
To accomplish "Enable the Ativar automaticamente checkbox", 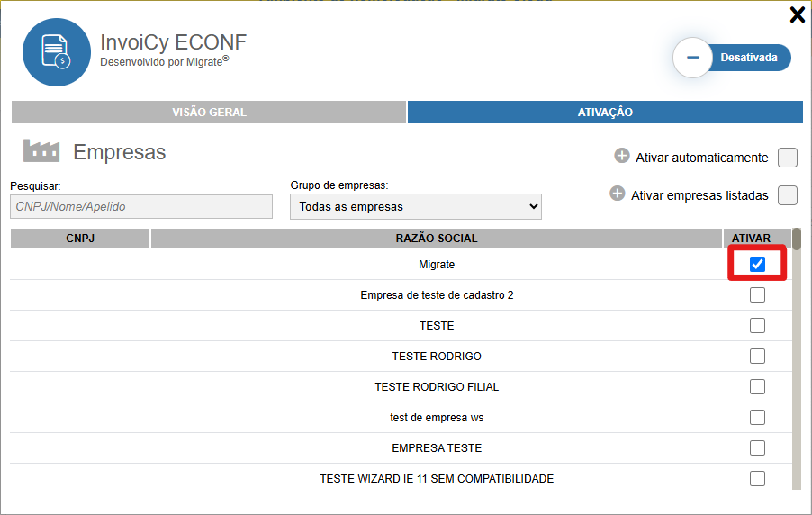I will (788, 158).
